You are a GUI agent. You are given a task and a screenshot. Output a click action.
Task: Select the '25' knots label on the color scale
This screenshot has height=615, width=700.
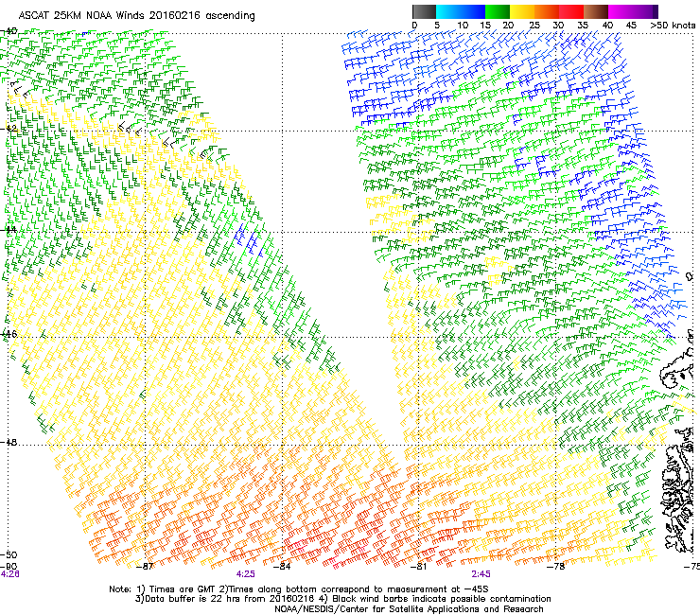click(534, 26)
